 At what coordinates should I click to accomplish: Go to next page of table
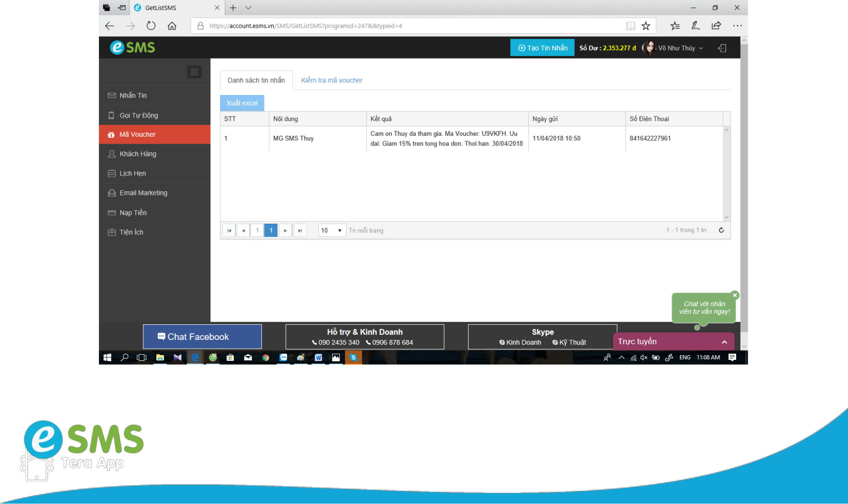point(285,231)
